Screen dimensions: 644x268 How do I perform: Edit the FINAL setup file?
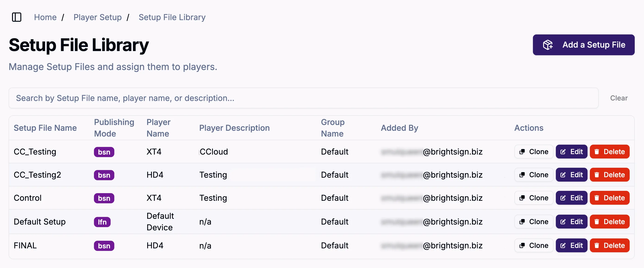572,246
